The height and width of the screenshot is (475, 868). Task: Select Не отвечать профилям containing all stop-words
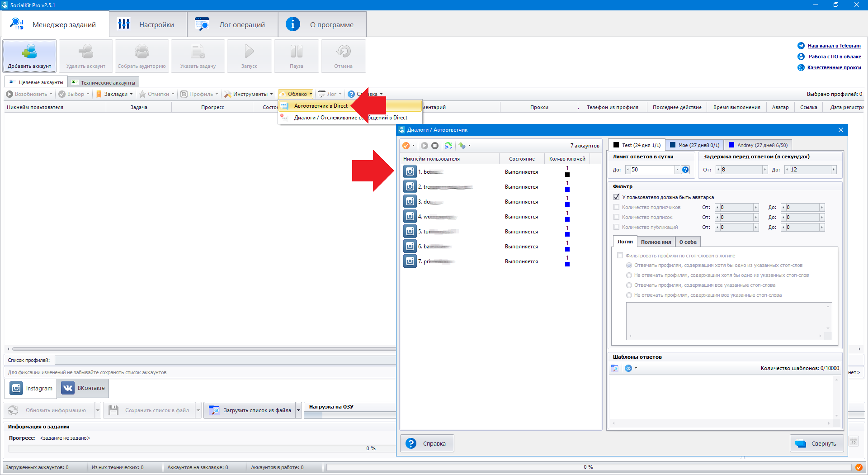click(x=629, y=295)
